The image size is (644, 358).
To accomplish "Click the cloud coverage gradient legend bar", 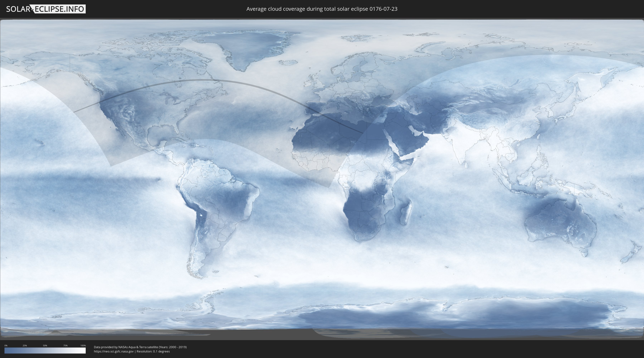I will click(x=45, y=350).
